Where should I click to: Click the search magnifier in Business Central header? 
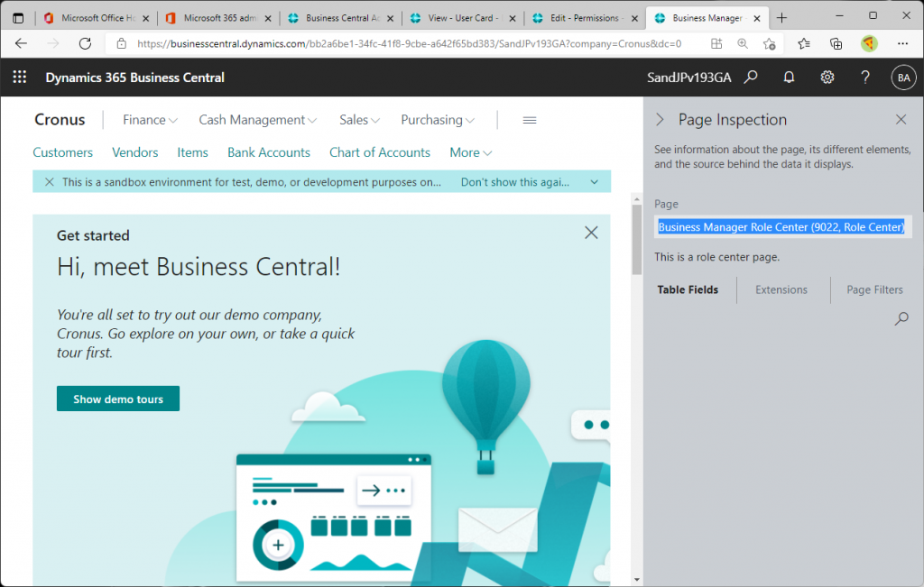pyautogui.click(x=750, y=78)
